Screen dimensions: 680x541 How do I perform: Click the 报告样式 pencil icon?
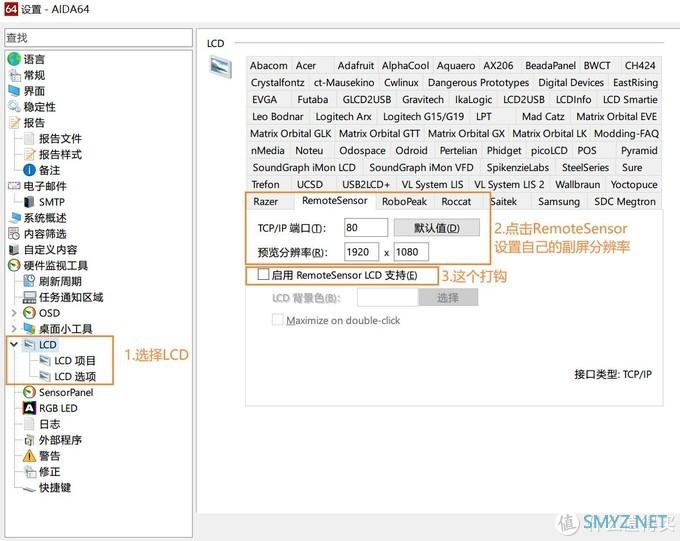point(29,154)
